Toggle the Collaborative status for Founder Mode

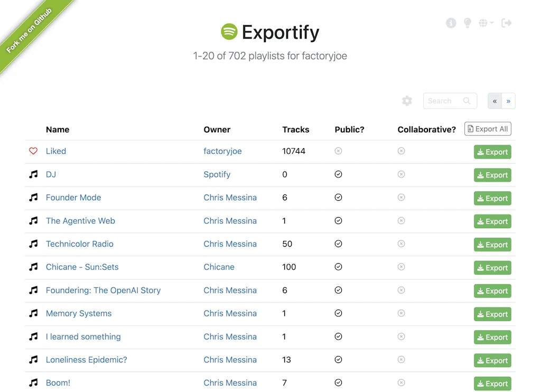[401, 198]
